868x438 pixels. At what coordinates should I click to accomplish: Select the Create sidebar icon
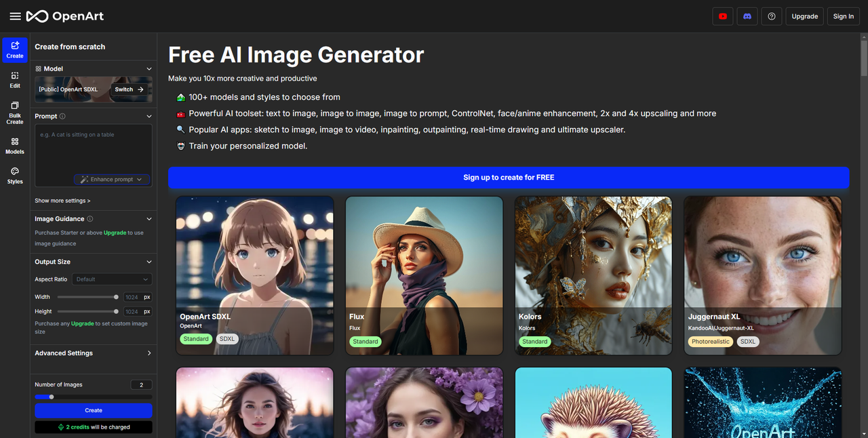[x=15, y=50]
